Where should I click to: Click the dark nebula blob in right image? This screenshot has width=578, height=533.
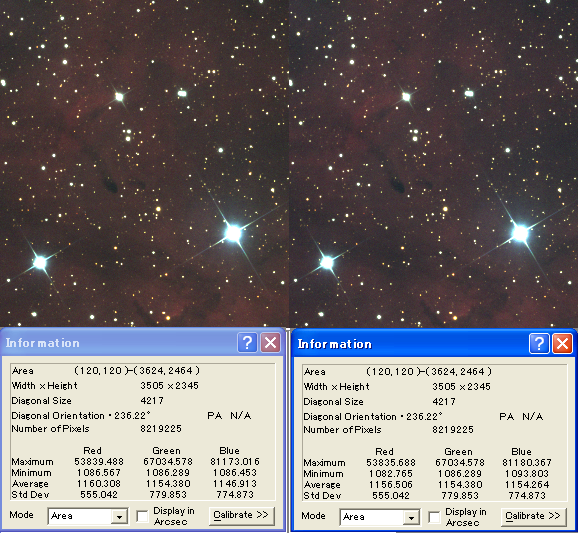coord(397,184)
